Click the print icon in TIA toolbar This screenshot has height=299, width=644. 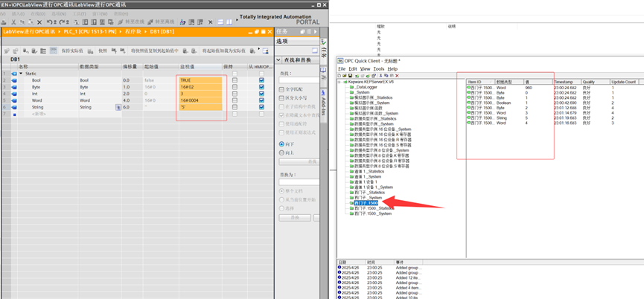3,22
